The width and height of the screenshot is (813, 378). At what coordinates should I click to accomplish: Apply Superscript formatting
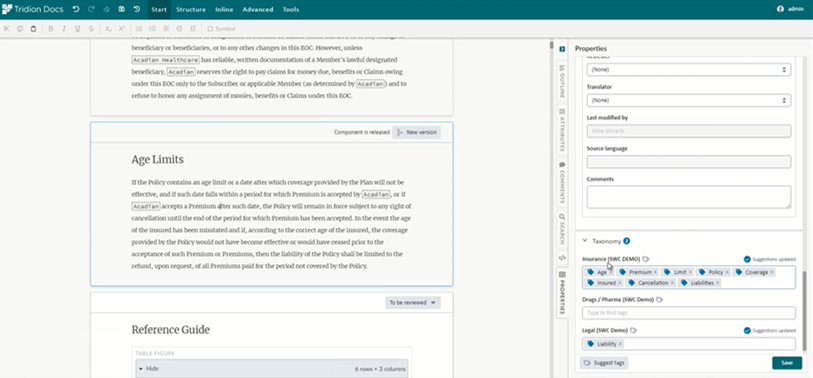tap(122, 29)
